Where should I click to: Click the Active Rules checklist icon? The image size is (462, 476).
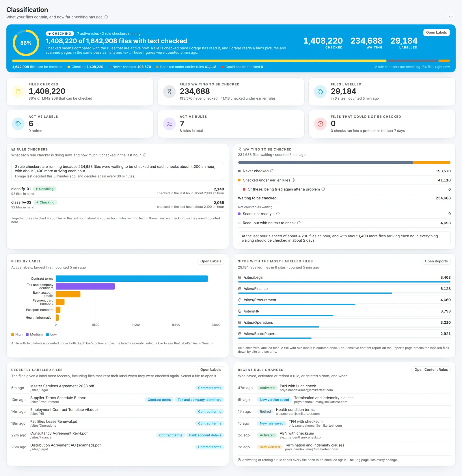(x=169, y=124)
